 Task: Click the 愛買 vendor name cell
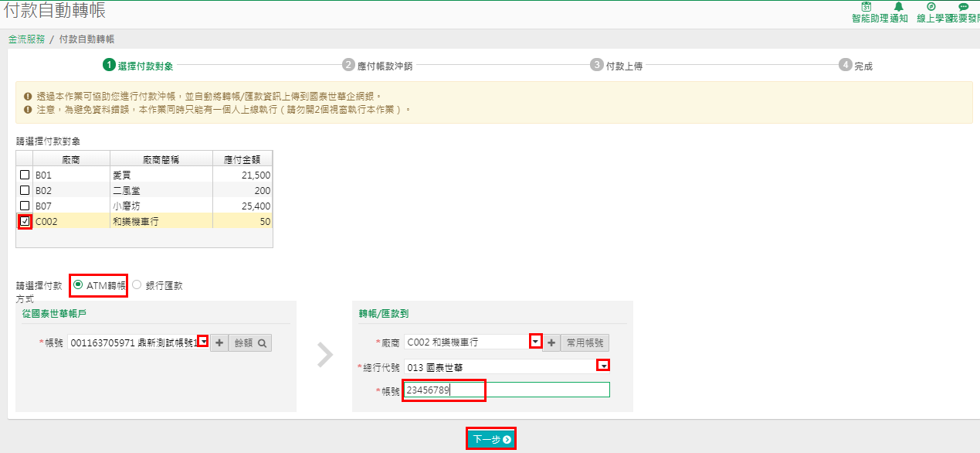161,175
